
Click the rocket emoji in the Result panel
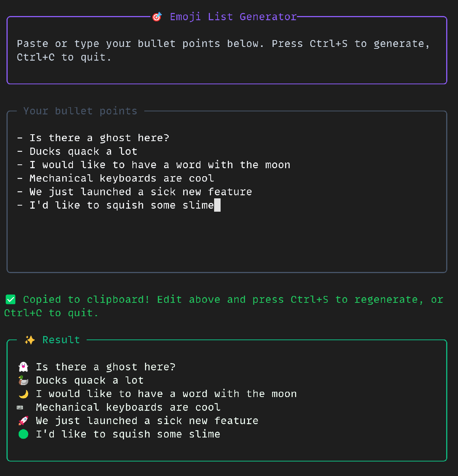coord(23,420)
